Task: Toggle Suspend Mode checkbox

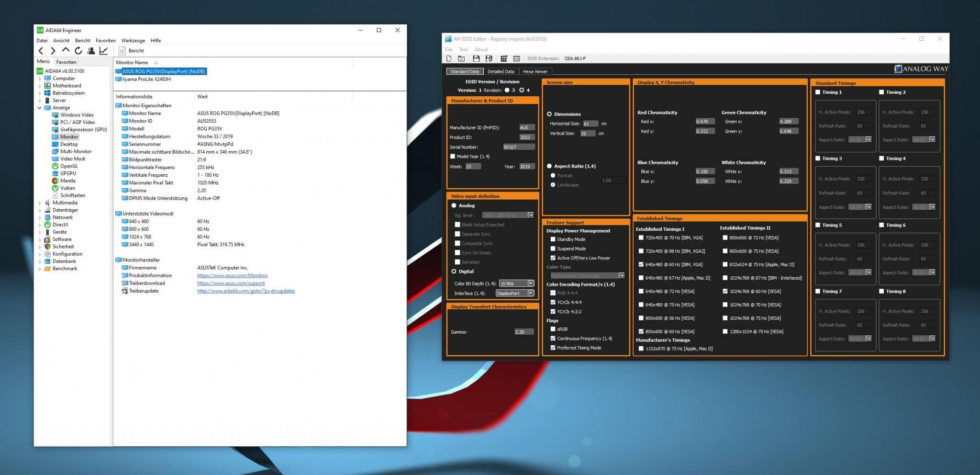Action: [x=553, y=249]
